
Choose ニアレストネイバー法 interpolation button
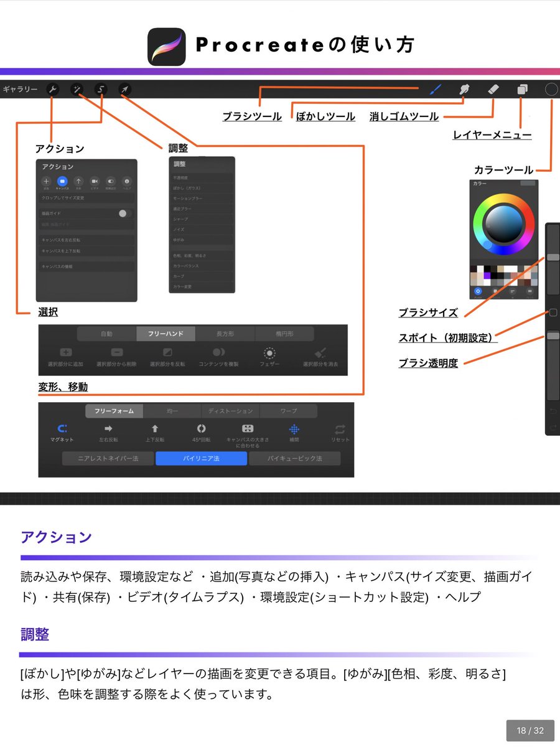coord(108,459)
